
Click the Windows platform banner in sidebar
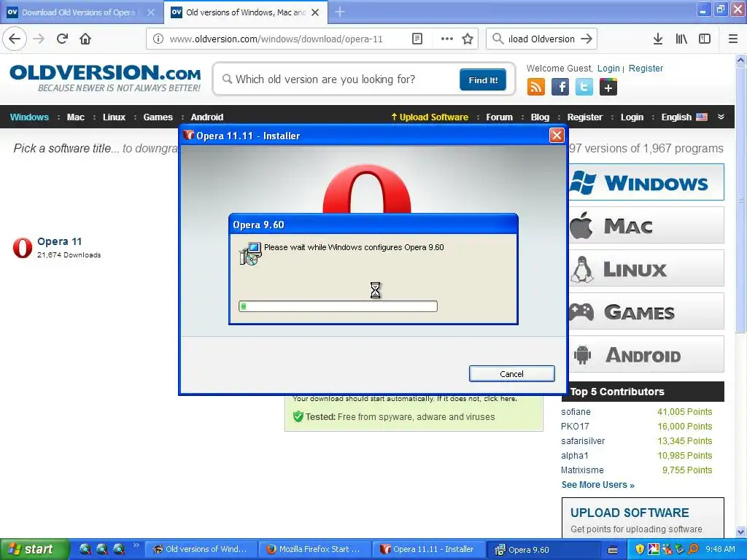click(646, 182)
